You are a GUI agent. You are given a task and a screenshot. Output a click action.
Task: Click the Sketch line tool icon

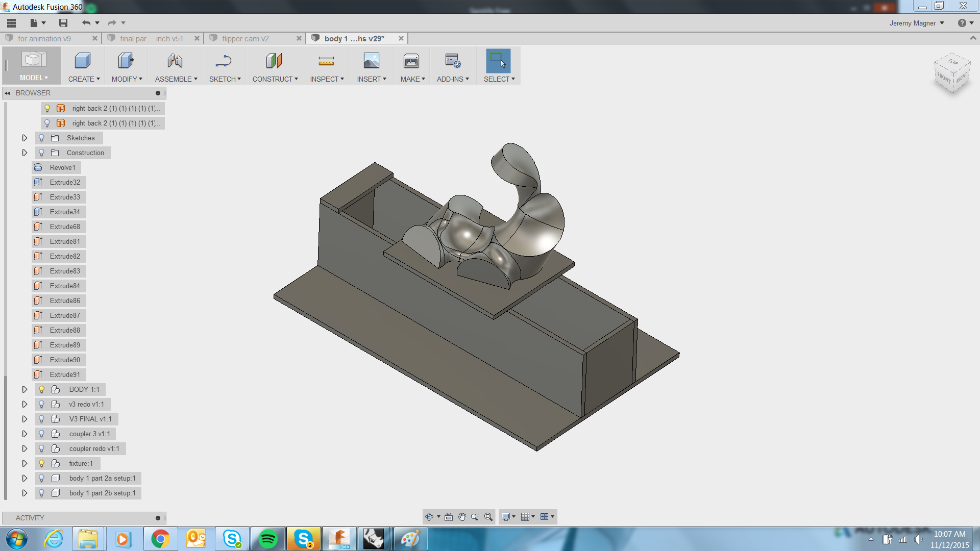point(223,61)
